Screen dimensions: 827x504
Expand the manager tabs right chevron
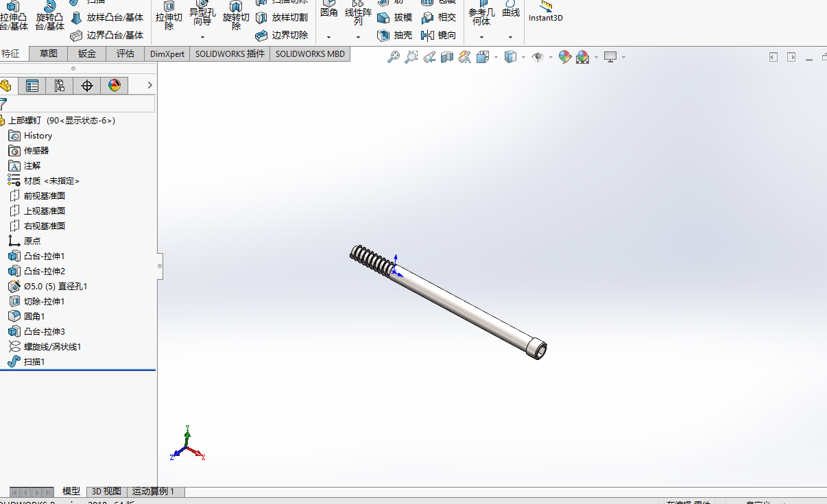[x=150, y=86]
